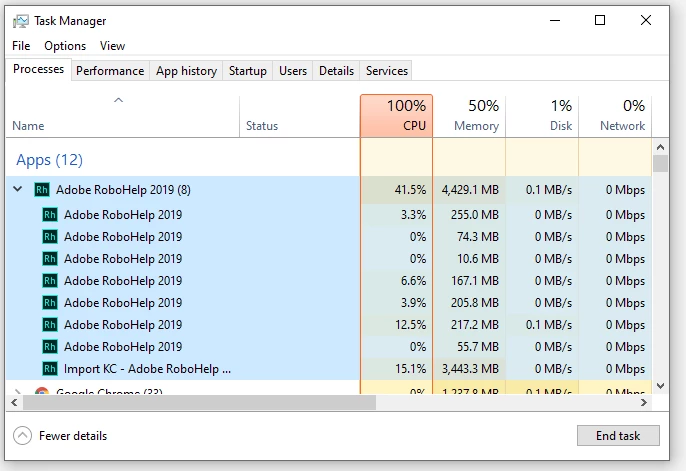Click the sort arrow above the Name column
686x471 pixels.
pyautogui.click(x=118, y=100)
